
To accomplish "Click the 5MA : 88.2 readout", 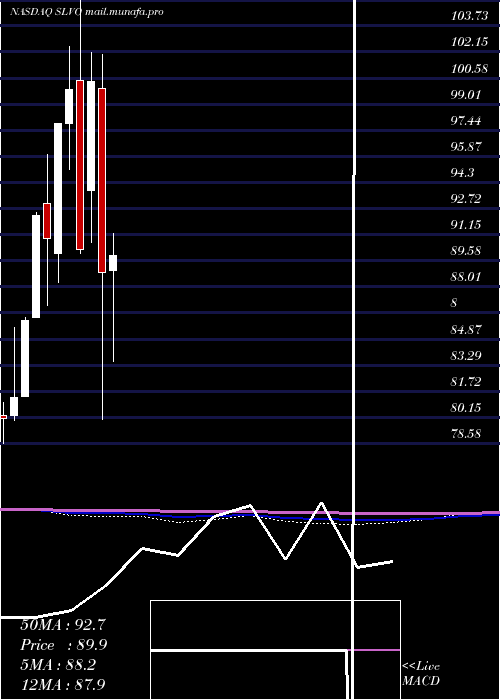I will (58, 665).
